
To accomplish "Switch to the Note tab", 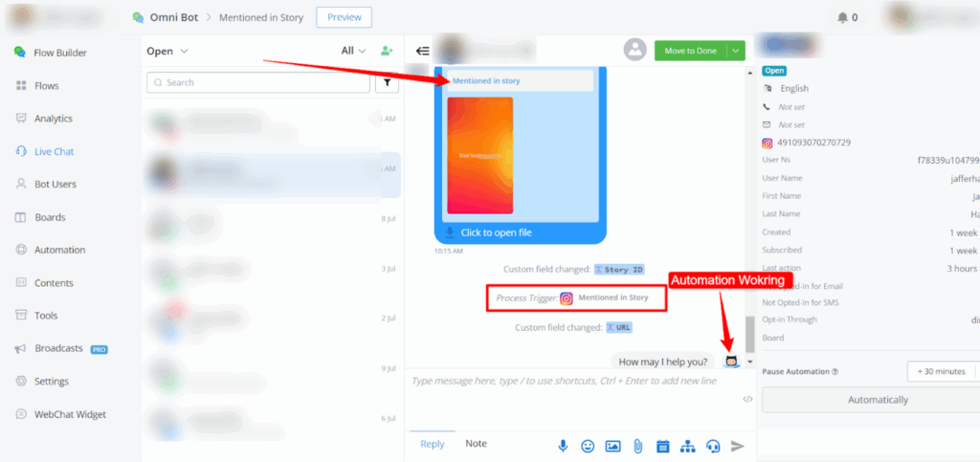I will [x=476, y=444].
